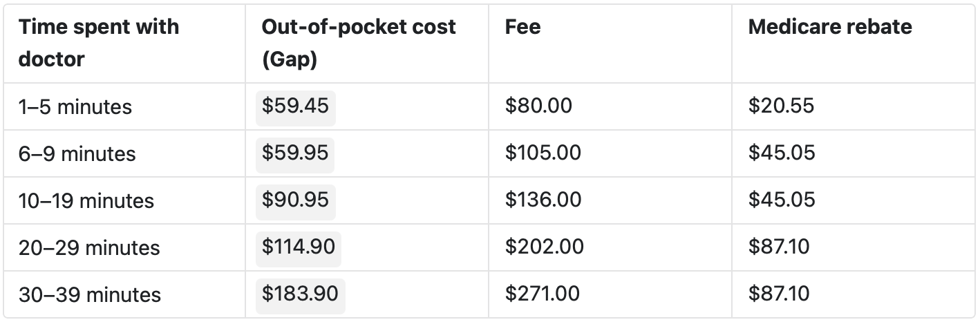This screenshot has height=322, width=980.
Task: Click the $114.90 out-of-pocket cost
Action: (x=298, y=247)
